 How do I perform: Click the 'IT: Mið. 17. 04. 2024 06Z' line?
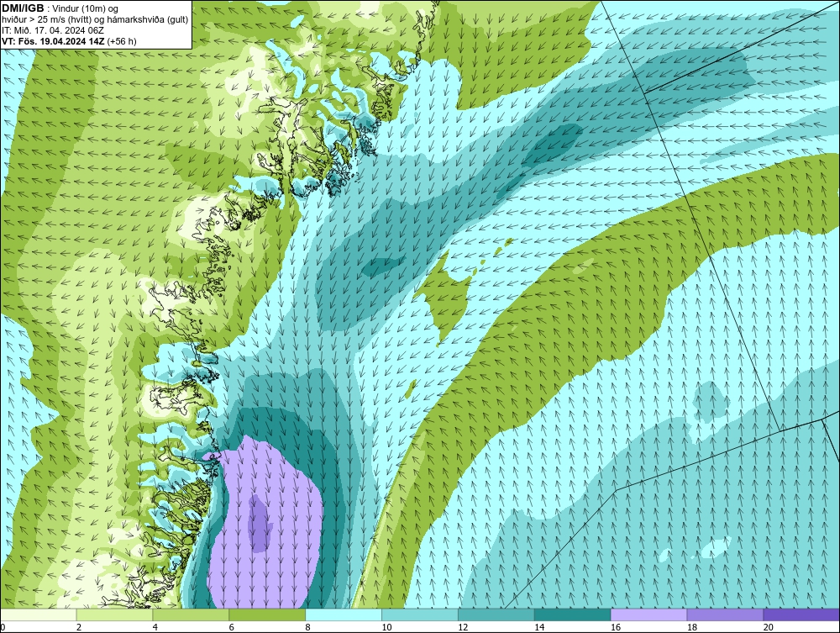52,30
